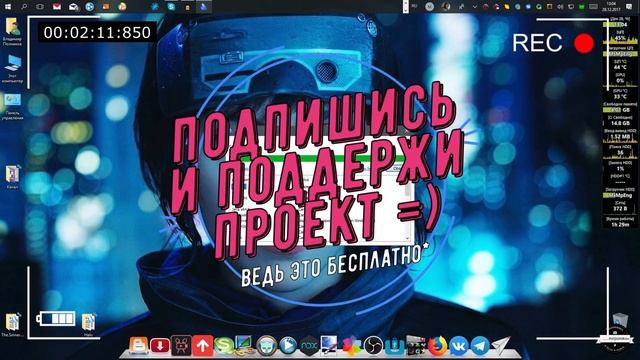The height and width of the screenshot is (360, 640).
Task: Open 'Этот компьютер' desktop icon
Action: click(12, 69)
